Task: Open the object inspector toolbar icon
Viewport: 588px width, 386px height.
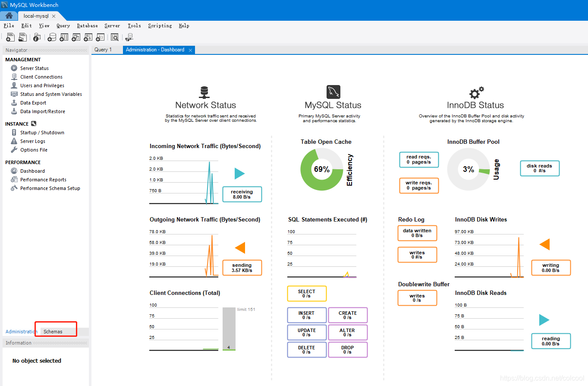Action: pyautogui.click(x=37, y=38)
